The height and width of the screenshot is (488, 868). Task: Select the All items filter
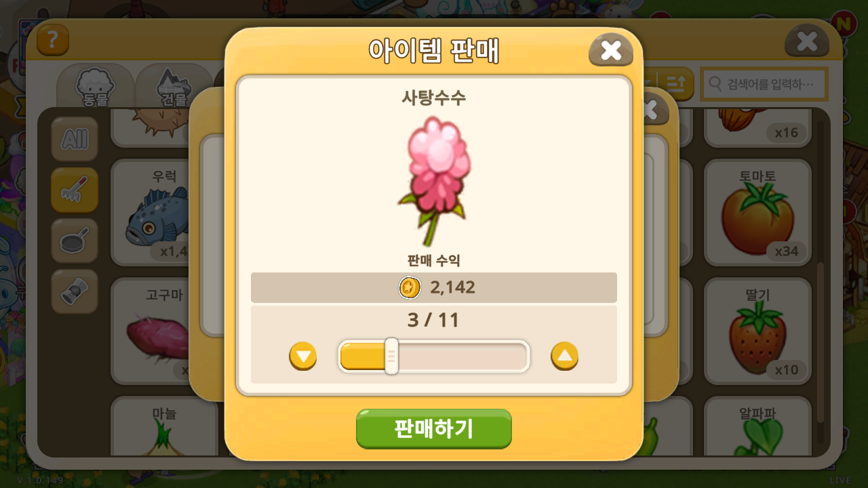coord(75,139)
